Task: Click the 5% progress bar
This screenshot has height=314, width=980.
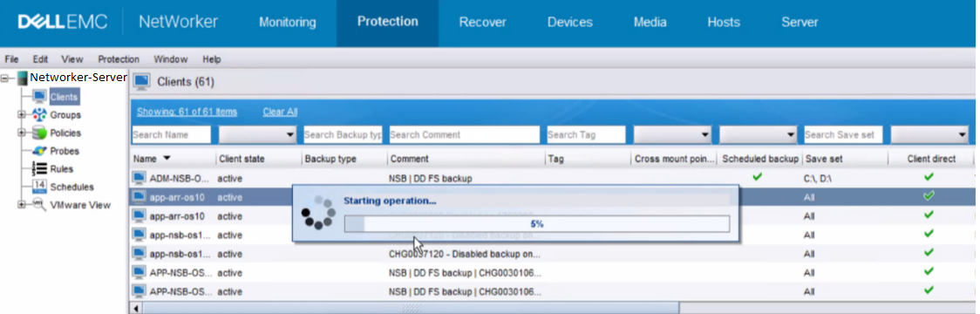Action: (x=536, y=224)
